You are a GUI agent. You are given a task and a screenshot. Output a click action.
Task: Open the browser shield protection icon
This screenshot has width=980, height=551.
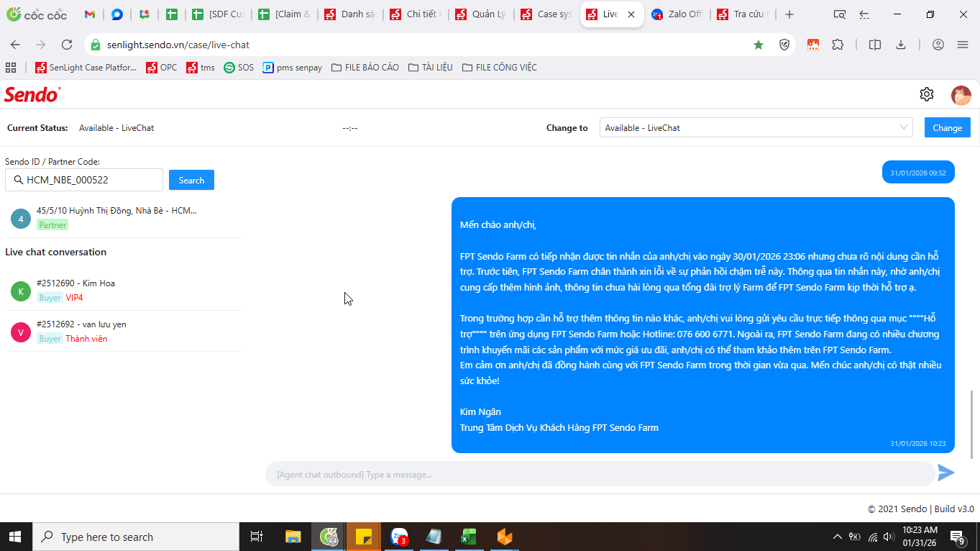[x=785, y=45]
